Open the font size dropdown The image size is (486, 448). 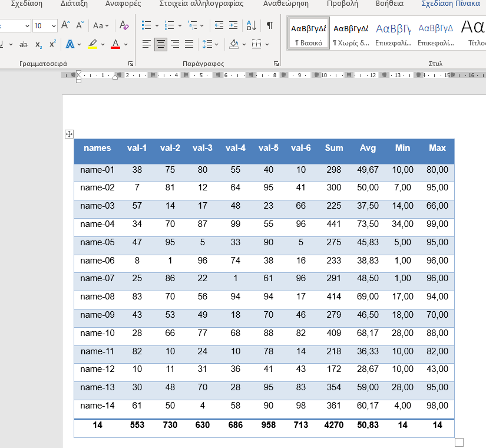(x=54, y=26)
